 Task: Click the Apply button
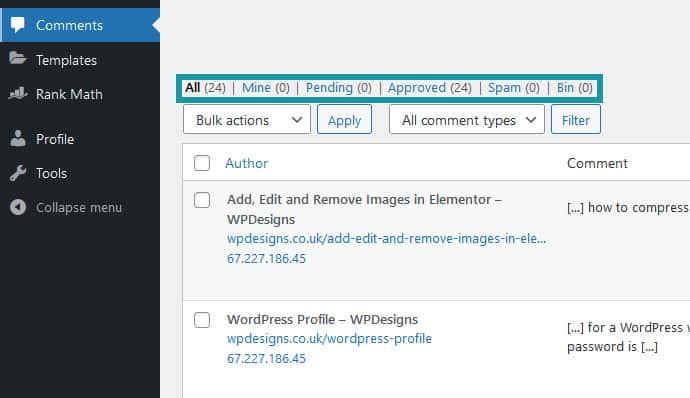(x=345, y=119)
